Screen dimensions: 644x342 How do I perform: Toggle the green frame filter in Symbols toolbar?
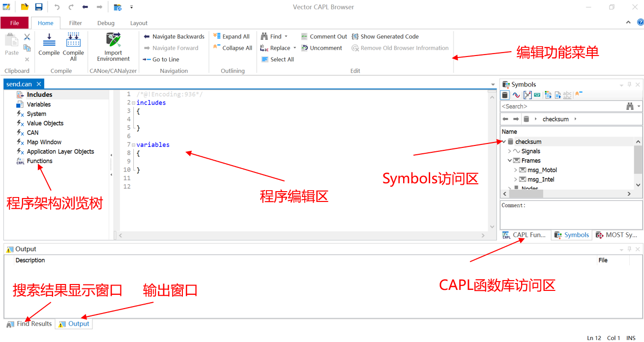click(x=537, y=95)
